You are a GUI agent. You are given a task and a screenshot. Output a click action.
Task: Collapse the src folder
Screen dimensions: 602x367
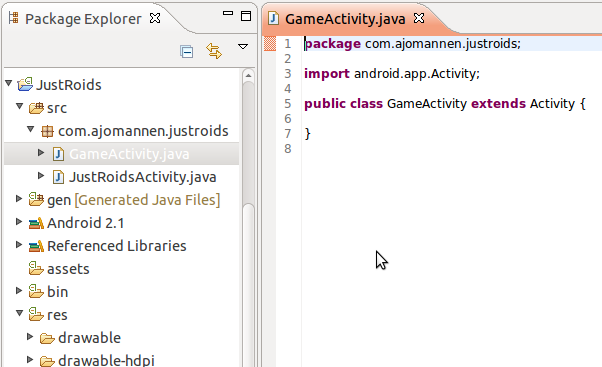pos(20,106)
